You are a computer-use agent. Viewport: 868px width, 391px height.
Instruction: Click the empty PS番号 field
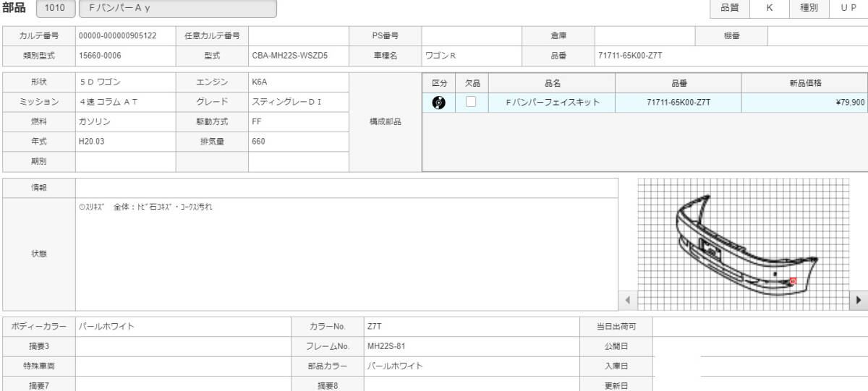[x=472, y=35]
